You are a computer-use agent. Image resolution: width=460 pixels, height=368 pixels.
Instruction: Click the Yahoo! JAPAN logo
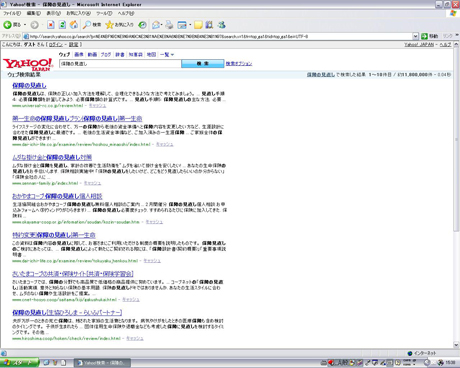click(28, 64)
